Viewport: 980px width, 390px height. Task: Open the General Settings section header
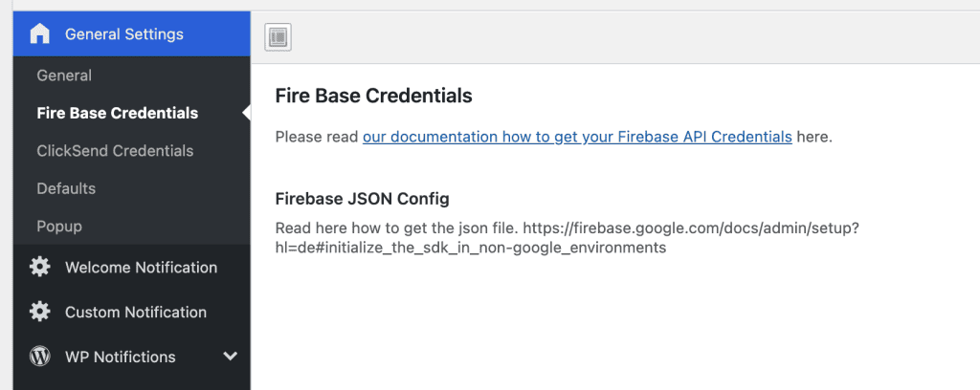tap(132, 33)
